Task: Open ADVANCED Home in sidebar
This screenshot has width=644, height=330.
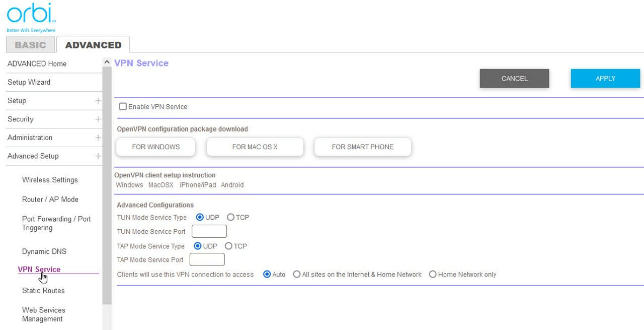Action: (x=37, y=64)
